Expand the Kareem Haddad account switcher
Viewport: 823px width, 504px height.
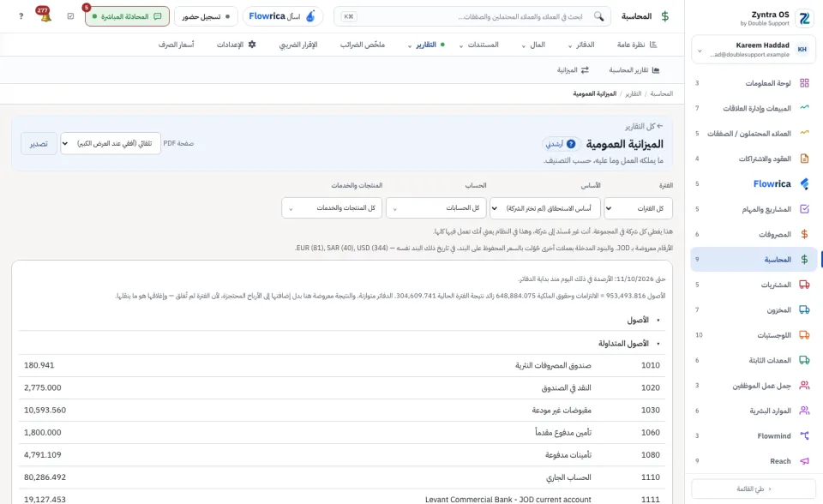click(754, 50)
